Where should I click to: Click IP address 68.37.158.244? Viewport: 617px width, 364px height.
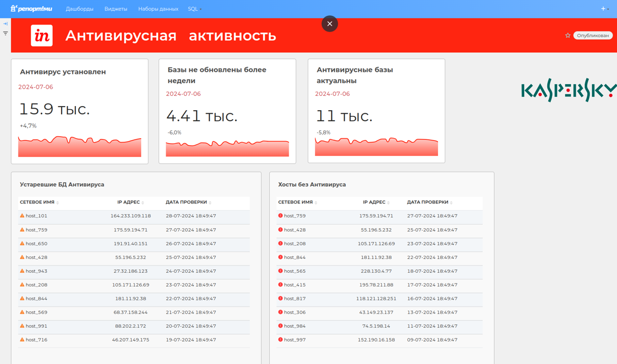131,313
